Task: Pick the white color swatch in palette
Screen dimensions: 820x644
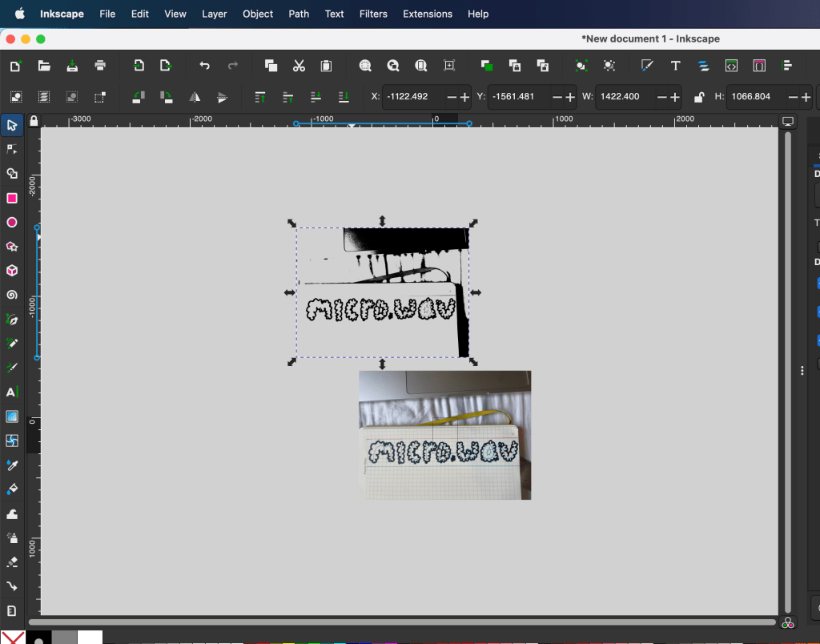Action: (x=90, y=638)
